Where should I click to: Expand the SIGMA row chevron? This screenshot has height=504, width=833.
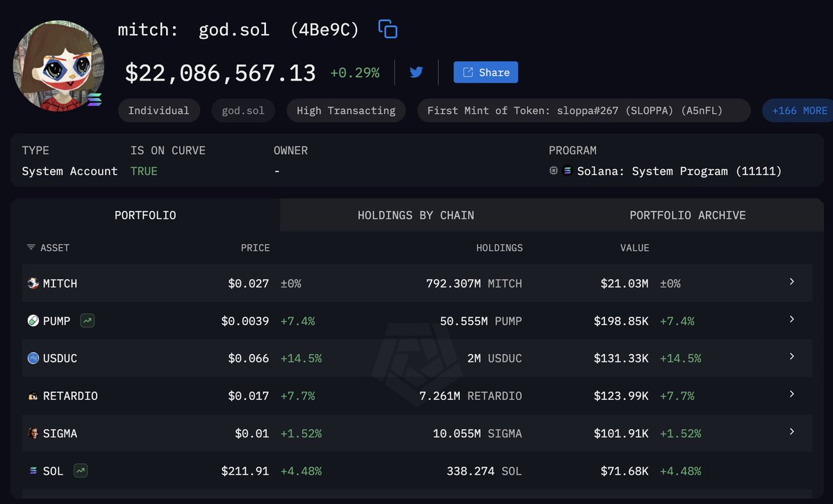pyautogui.click(x=791, y=432)
